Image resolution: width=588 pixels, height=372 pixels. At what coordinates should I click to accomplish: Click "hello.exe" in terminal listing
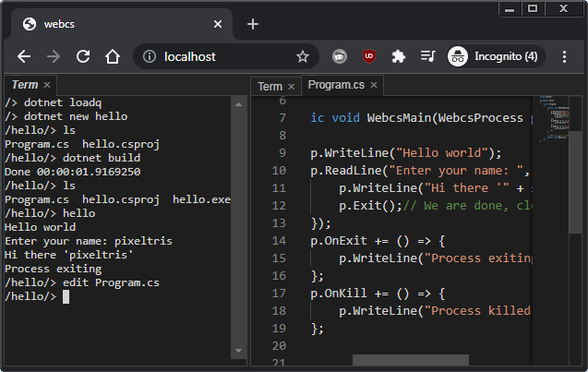(x=201, y=199)
